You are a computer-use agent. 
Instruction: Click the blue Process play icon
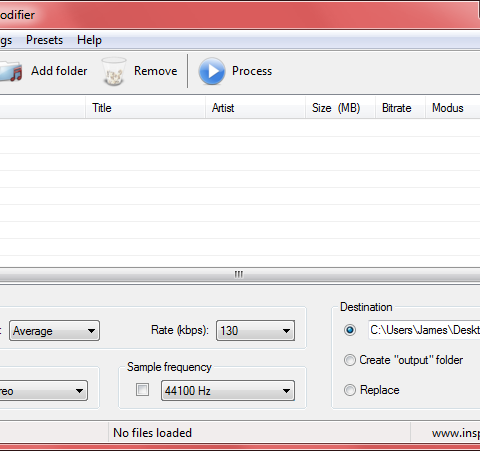(212, 71)
